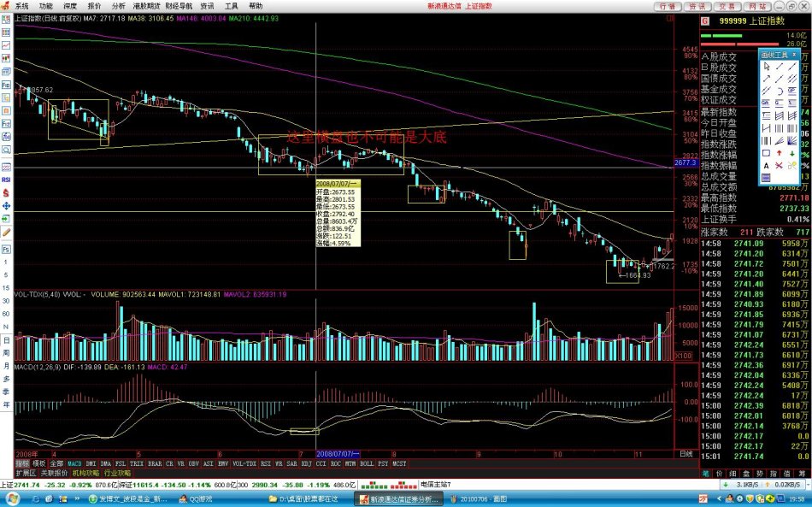Select the 年 yearly period in left sidebar

click(6, 405)
